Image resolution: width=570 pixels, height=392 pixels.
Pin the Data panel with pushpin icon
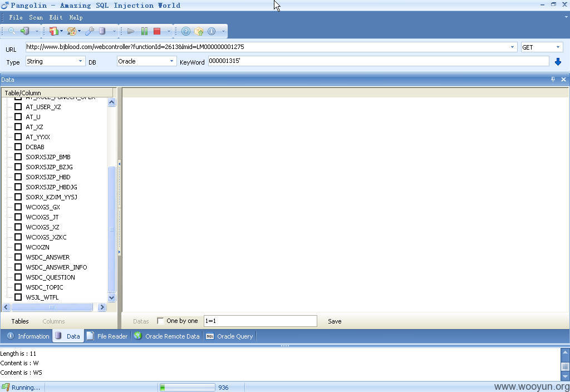pyautogui.click(x=553, y=79)
